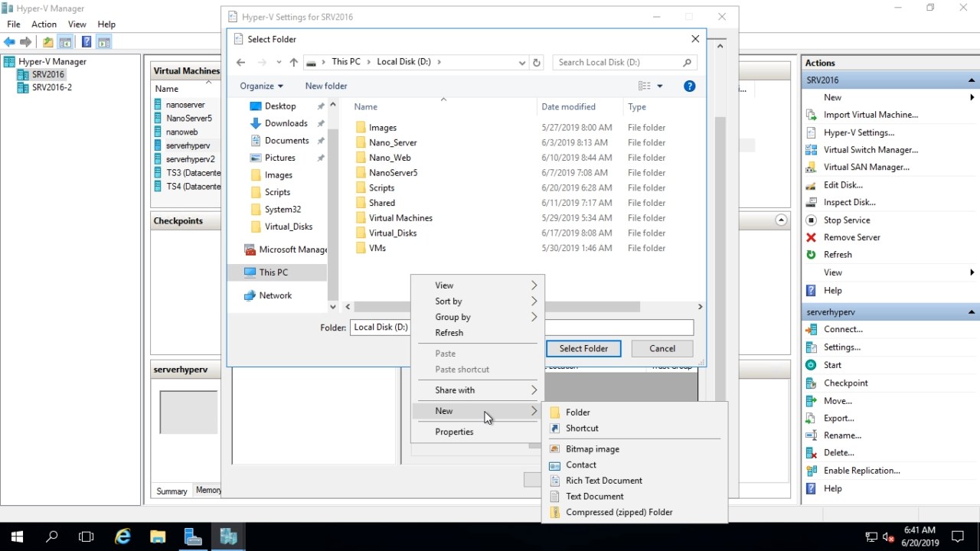Viewport: 980px width, 551px height.
Task: Click the blue help icon in Select Folder
Action: 689,86
